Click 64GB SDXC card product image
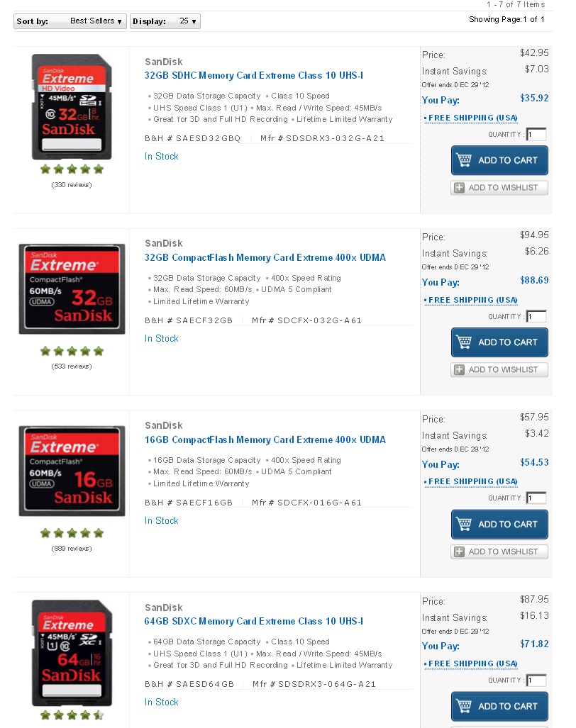Viewport: 576px width, 728px height. (72, 654)
